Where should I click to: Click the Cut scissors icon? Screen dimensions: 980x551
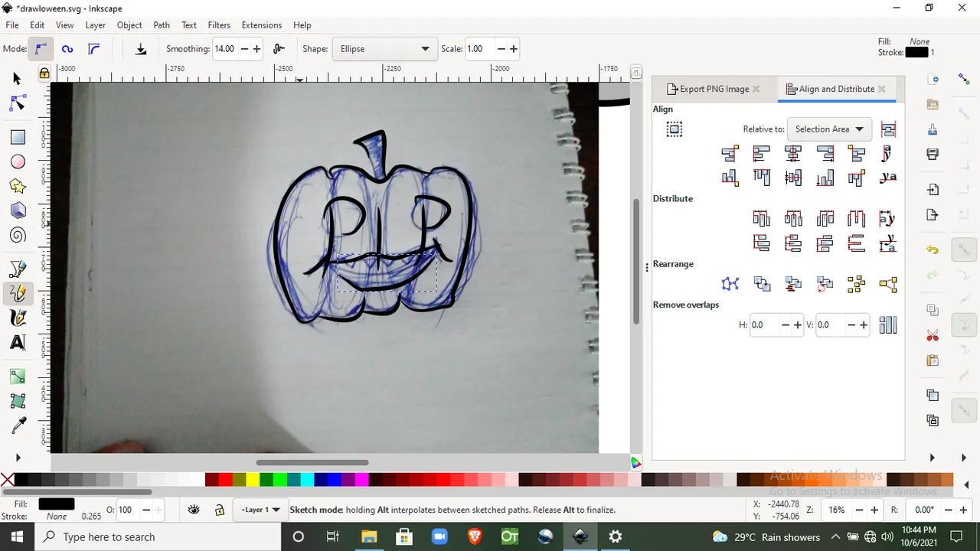click(x=933, y=335)
